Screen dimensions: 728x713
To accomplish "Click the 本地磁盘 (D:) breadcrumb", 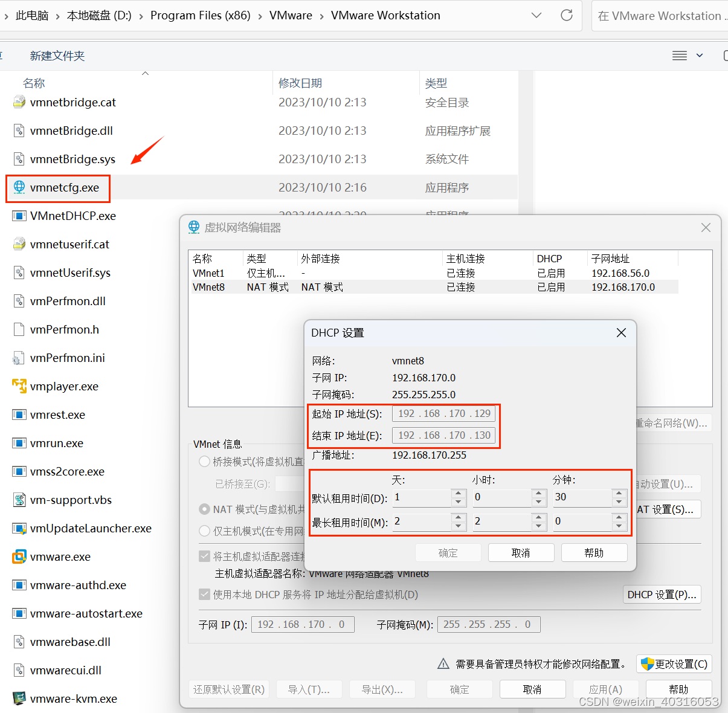I will pos(99,15).
